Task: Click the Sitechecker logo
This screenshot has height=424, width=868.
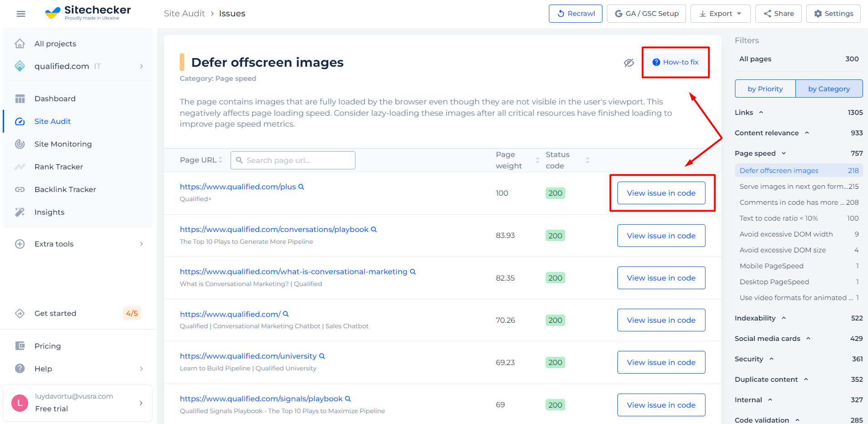Action: click(88, 13)
